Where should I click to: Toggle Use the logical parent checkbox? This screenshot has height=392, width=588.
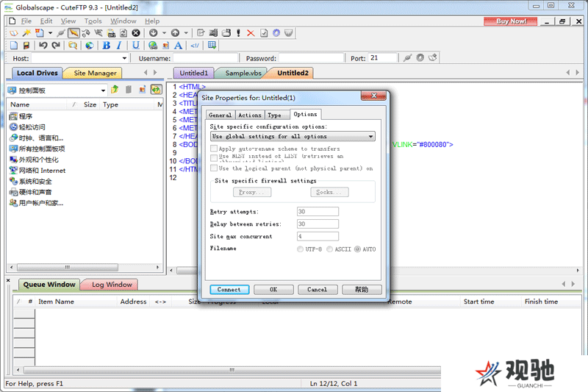click(214, 168)
